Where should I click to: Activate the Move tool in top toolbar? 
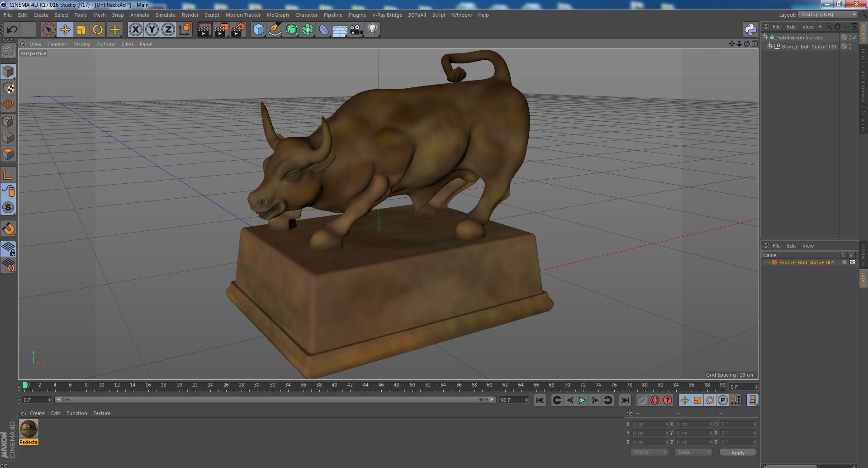tap(65, 30)
